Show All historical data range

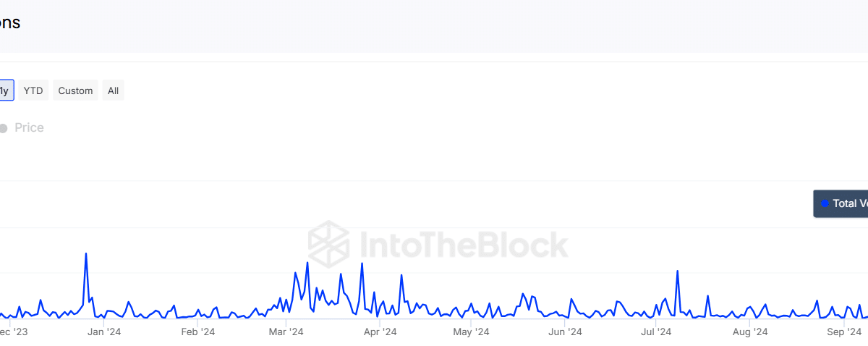click(113, 90)
